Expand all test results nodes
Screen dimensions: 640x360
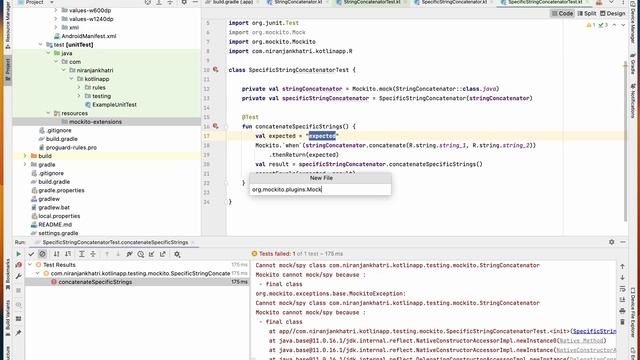(82, 254)
